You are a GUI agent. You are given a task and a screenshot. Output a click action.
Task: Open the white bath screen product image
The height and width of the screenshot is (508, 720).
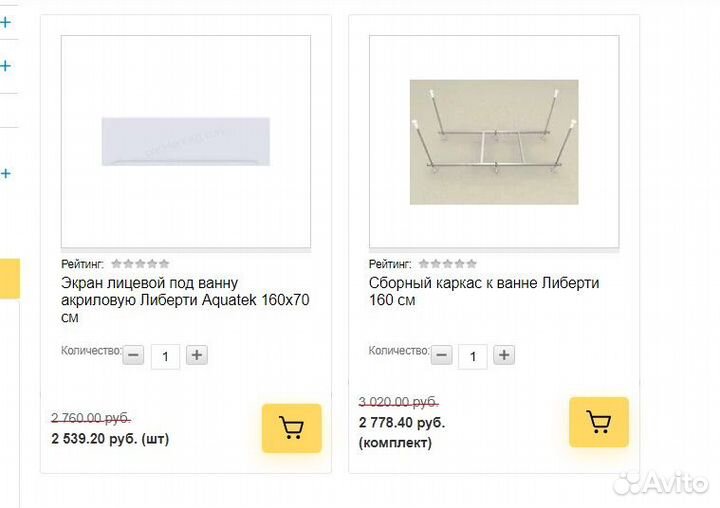click(185, 142)
